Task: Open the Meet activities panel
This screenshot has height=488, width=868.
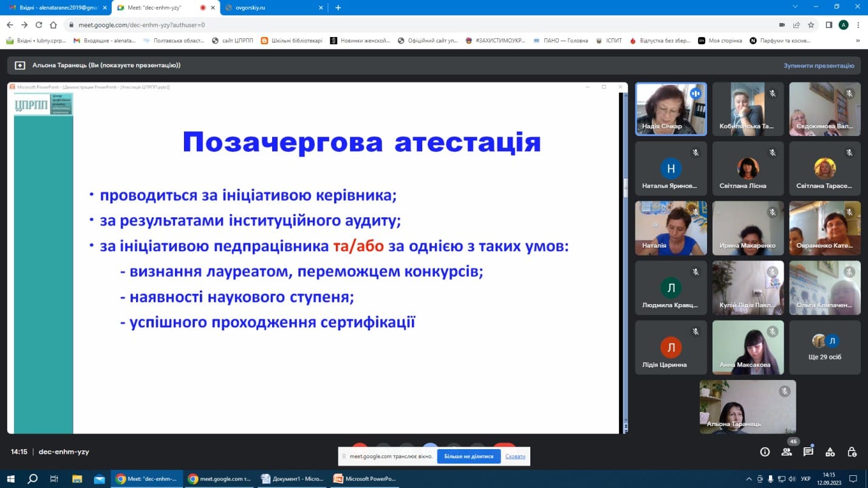Action: pyautogui.click(x=830, y=452)
